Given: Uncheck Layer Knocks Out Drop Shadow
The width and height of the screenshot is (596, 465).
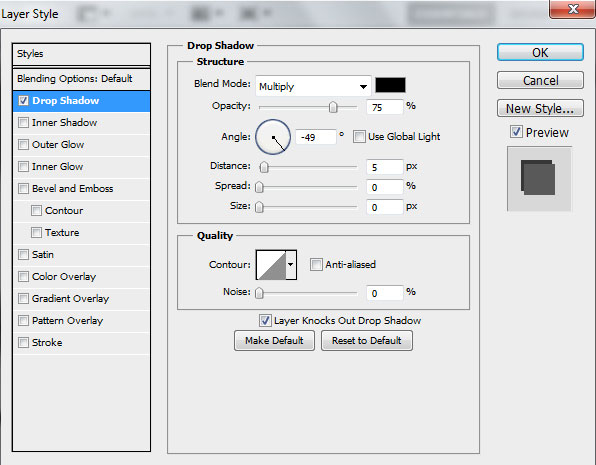Looking at the screenshot, I should 265,321.
